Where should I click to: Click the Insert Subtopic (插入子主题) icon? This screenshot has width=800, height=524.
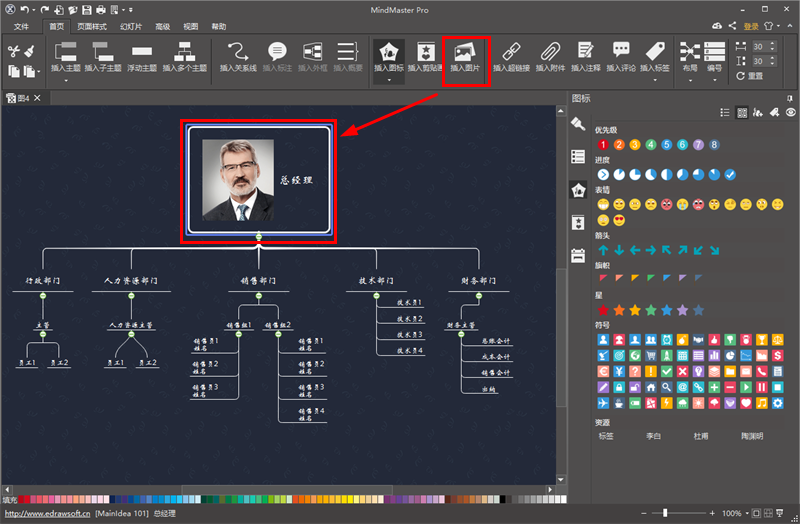pyautogui.click(x=103, y=52)
